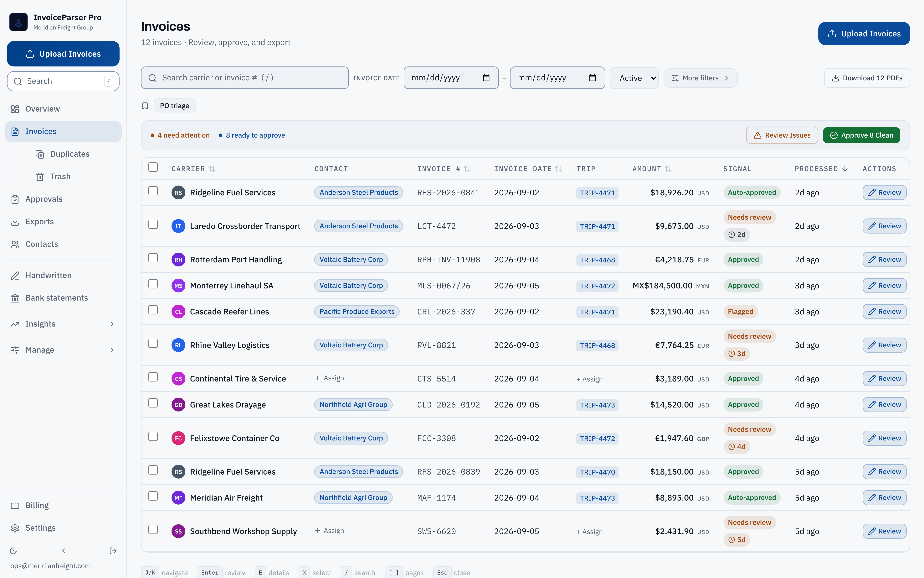The width and height of the screenshot is (924, 578).
Task: Sort by Processed column down arrow
Action: point(844,169)
